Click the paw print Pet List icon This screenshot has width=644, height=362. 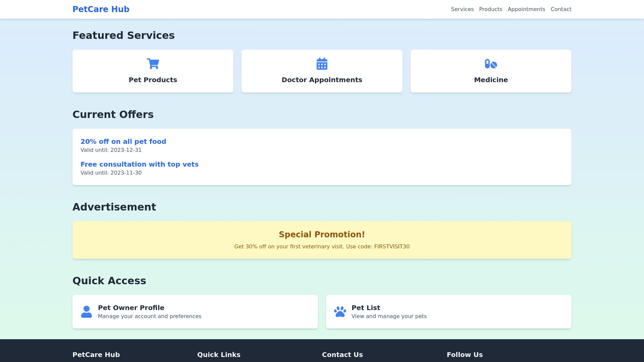pos(340,312)
